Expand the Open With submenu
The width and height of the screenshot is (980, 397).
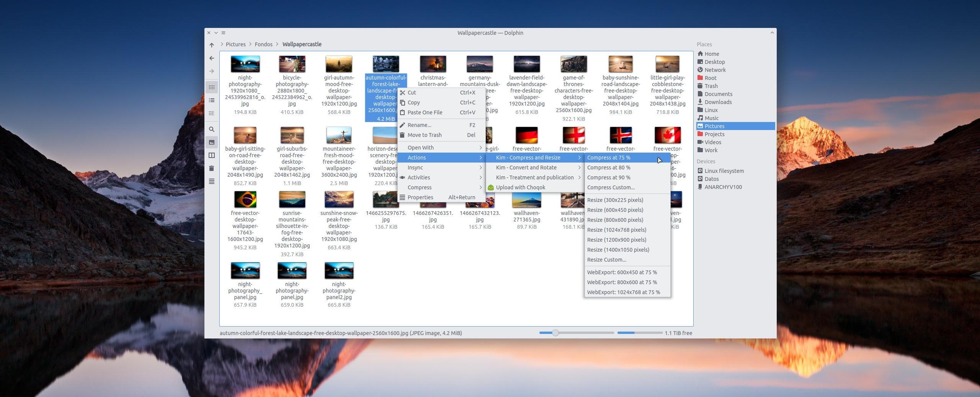coord(420,147)
